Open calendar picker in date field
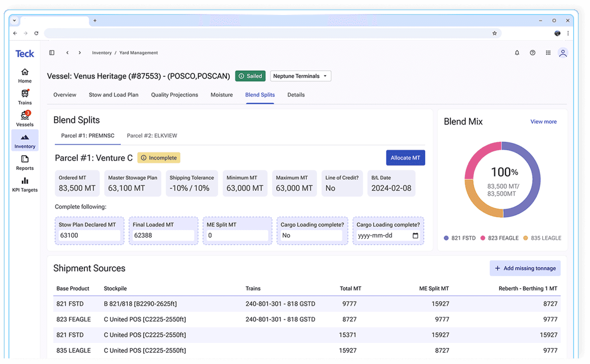 point(415,236)
